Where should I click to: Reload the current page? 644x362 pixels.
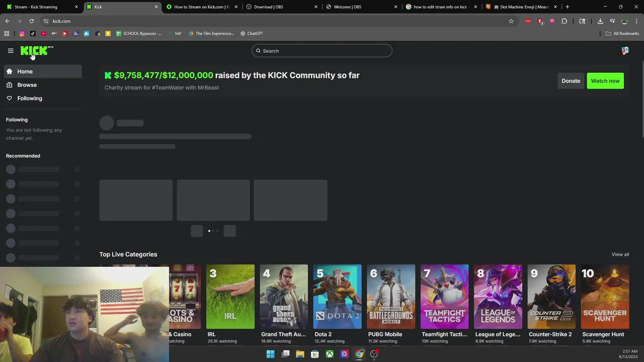31,21
